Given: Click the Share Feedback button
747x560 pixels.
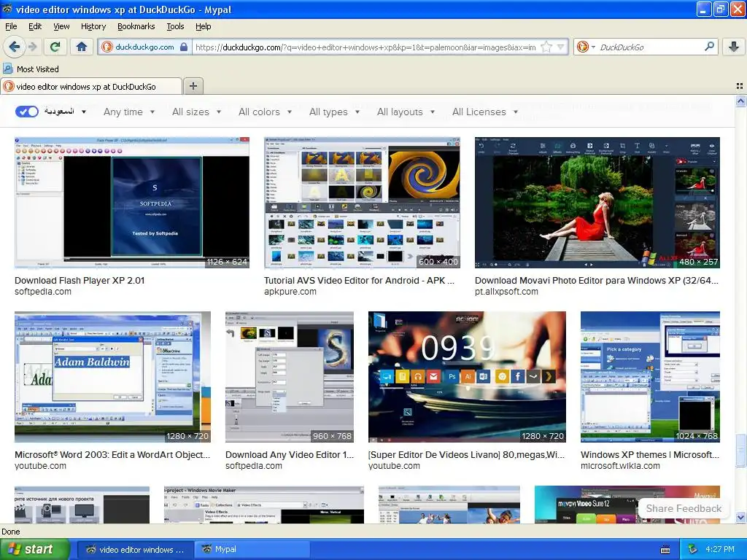Looking at the screenshot, I should (x=684, y=508).
